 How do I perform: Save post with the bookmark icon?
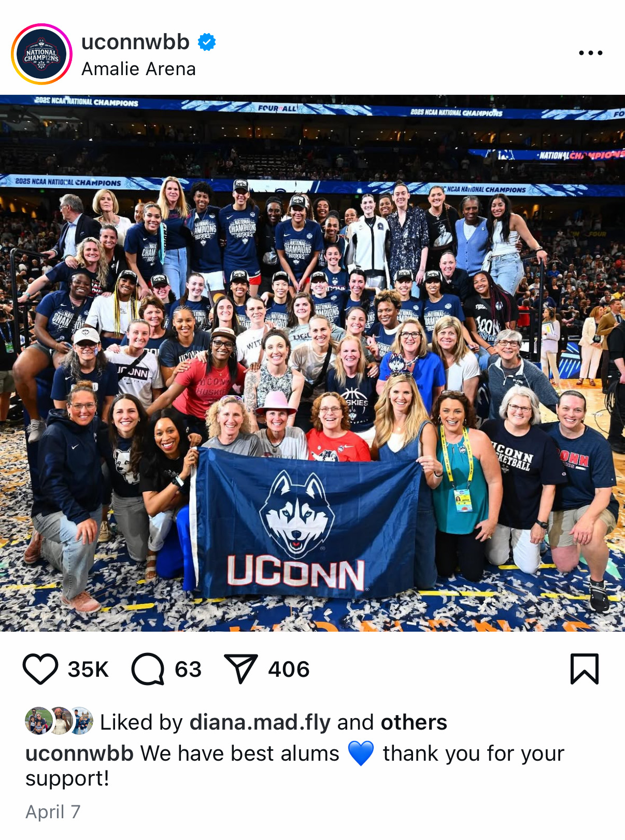(585, 669)
